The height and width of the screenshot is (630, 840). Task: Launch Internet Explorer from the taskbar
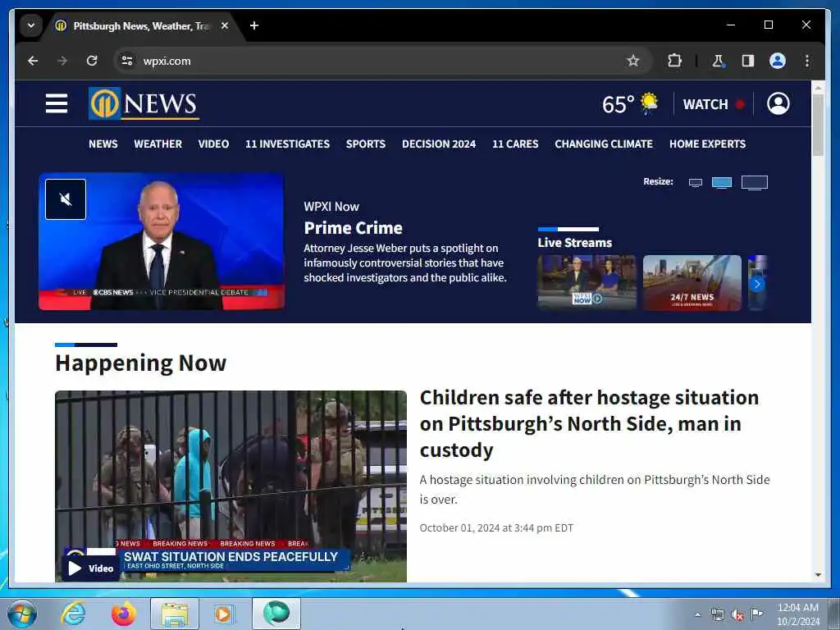tap(73, 614)
